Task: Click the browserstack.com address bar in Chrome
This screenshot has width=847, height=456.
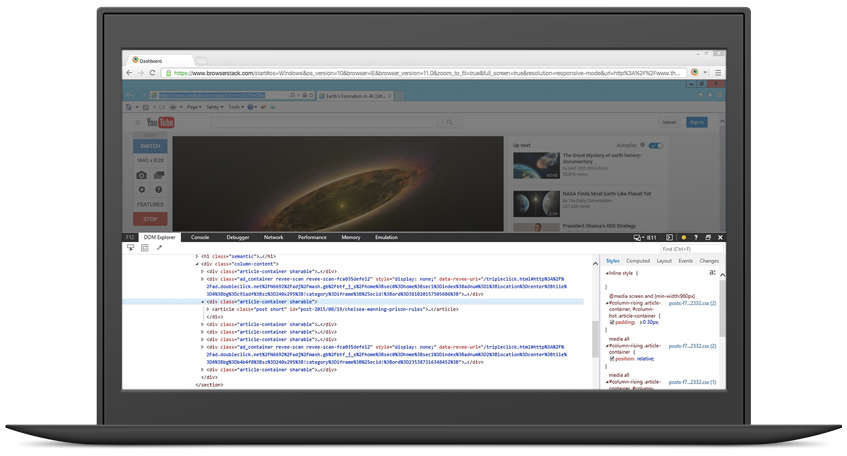Action: click(x=424, y=73)
